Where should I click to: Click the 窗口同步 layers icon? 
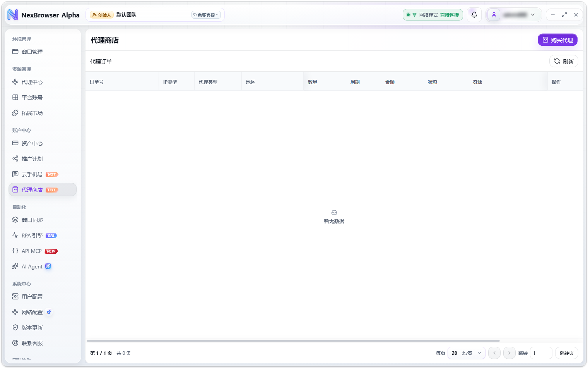pyautogui.click(x=15, y=220)
